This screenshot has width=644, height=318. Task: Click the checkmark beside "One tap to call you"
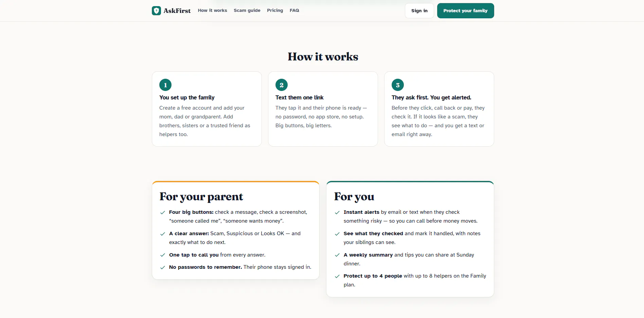click(x=163, y=255)
